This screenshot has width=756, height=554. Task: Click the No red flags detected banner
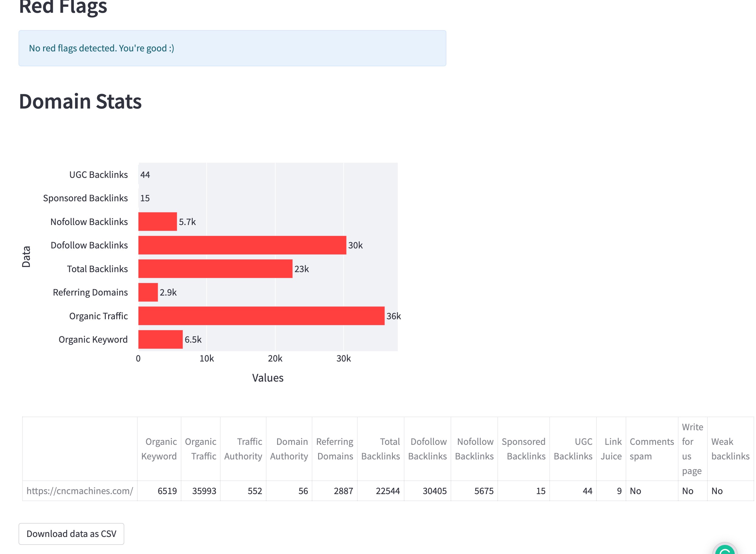click(x=232, y=48)
